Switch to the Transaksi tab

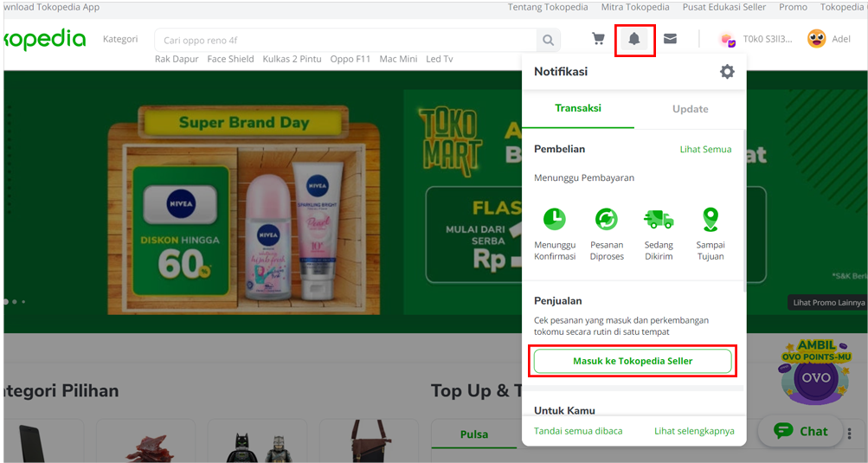(x=578, y=108)
